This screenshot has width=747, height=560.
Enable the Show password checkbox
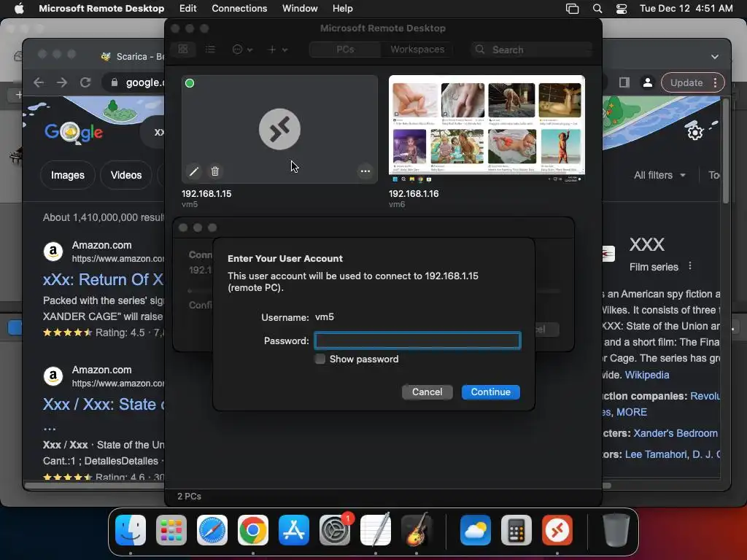pyautogui.click(x=320, y=359)
